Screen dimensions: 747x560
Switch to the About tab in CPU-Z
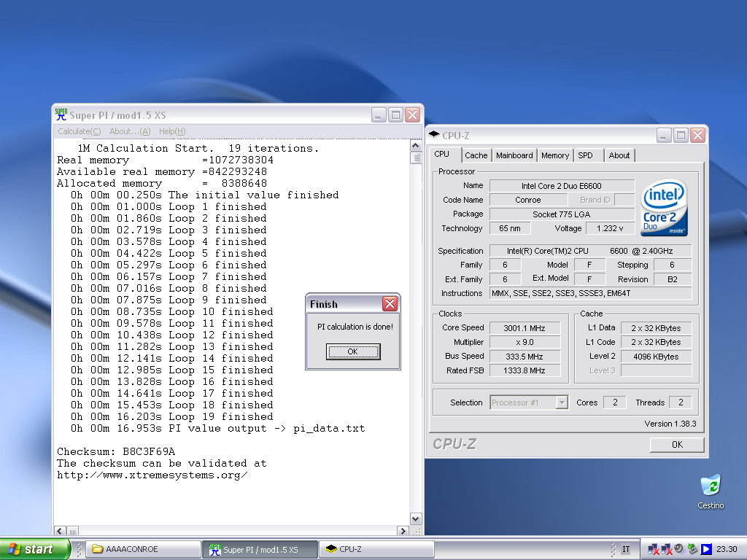619,155
